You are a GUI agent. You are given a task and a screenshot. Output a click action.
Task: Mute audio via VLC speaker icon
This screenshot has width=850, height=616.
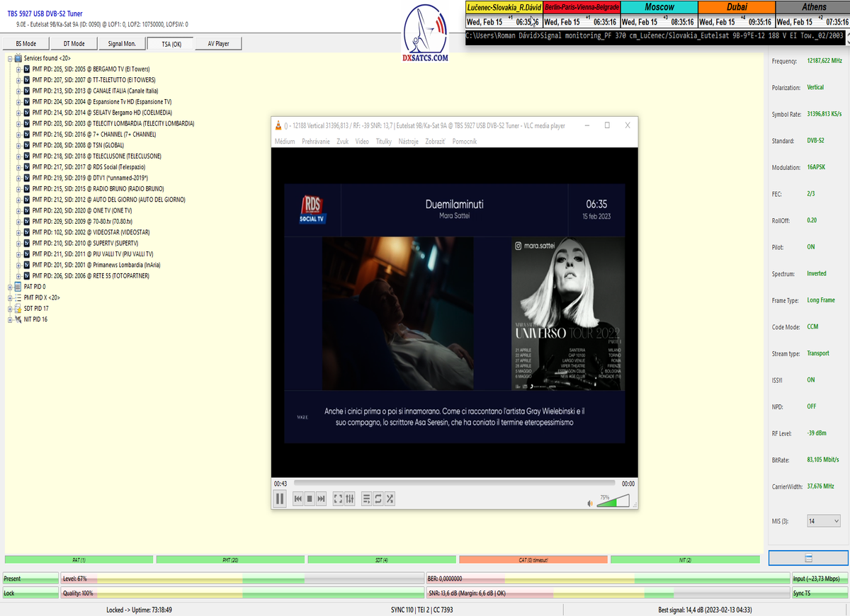coord(589,503)
